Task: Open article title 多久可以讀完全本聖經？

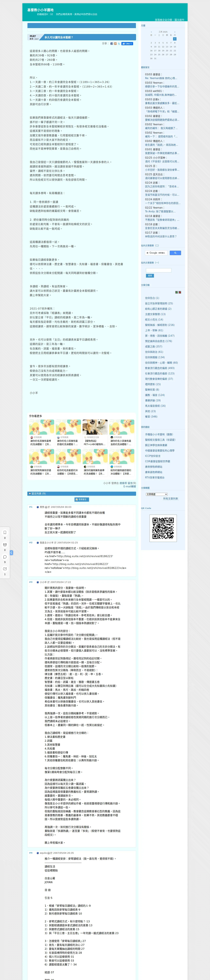Action: click(x=59, y=37)
